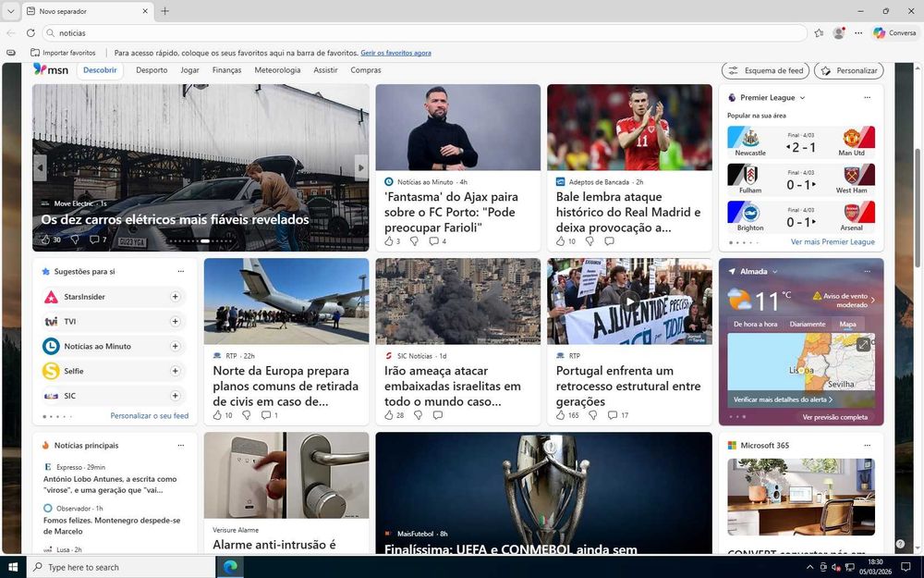This screenshot has width=924, height=578.
Task: Follow StarsInsider with the plus button
Action: coord(175,297)
